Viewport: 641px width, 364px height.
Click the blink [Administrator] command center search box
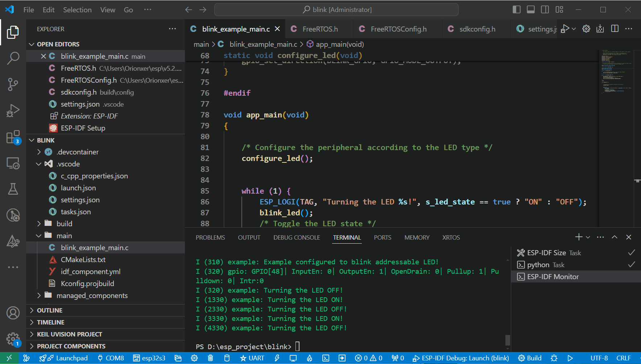[x=336, y=10]
